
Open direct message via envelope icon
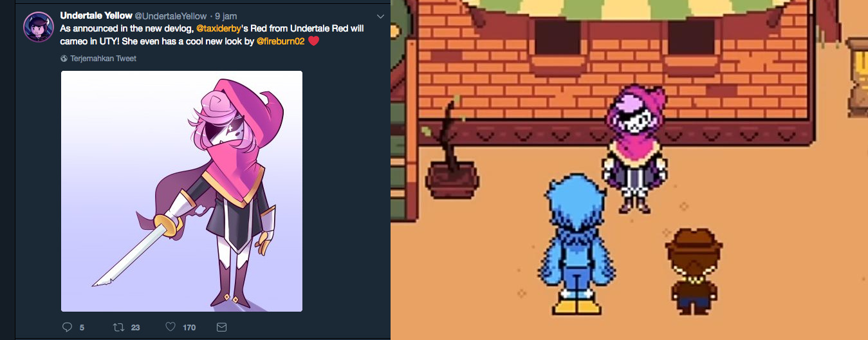click(x=221, y=327)
